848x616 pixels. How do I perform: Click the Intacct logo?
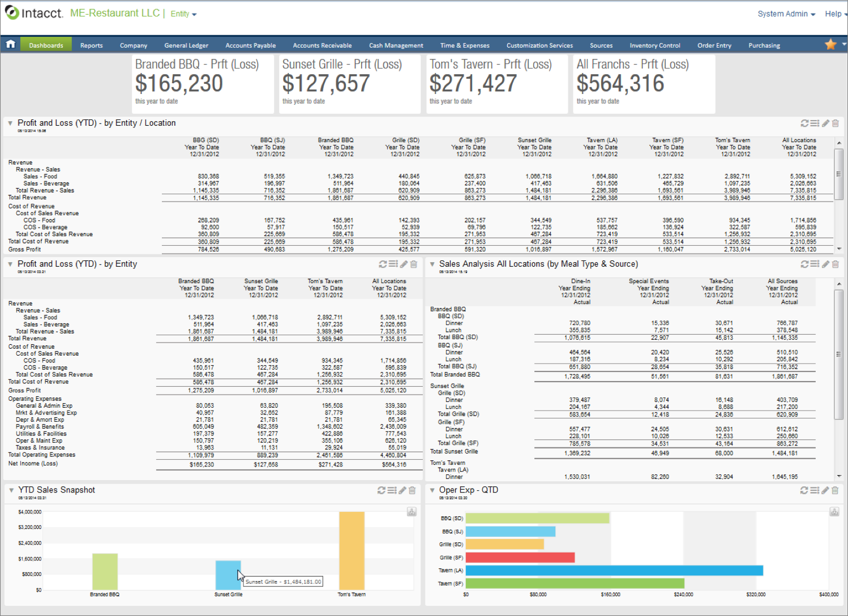34,13
